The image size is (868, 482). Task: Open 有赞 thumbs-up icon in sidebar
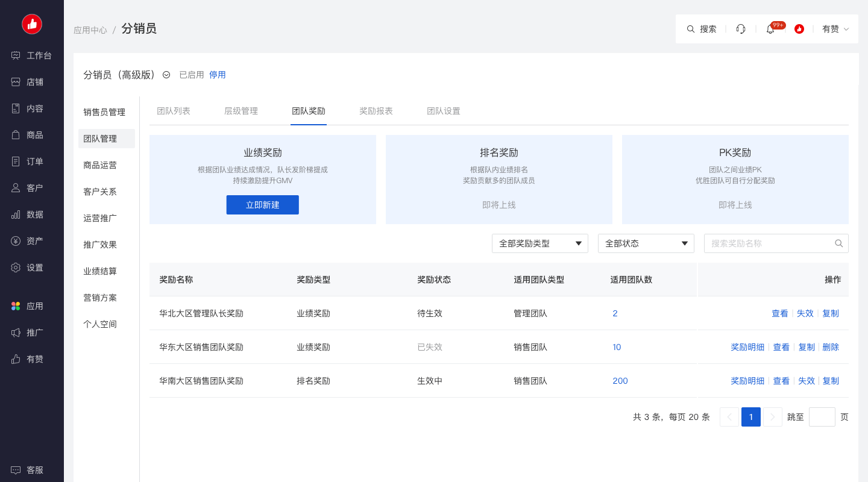(16, 359)
